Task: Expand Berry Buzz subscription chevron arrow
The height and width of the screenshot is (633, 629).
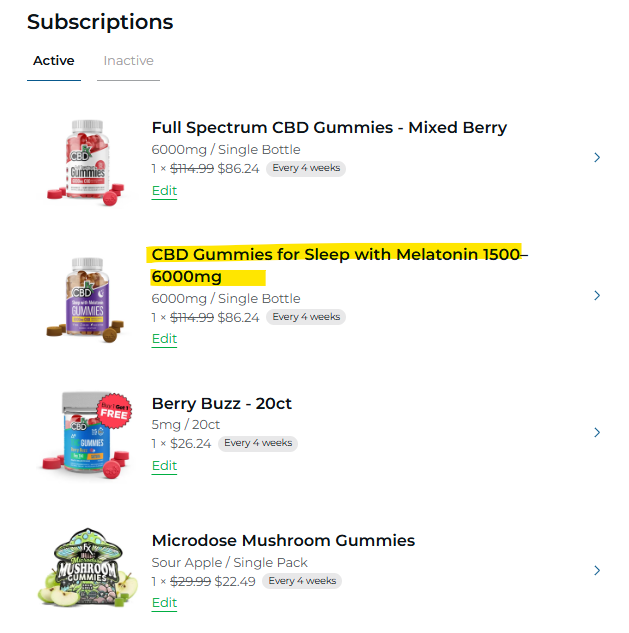Action: pyautogui.click(x=597, y=433)
